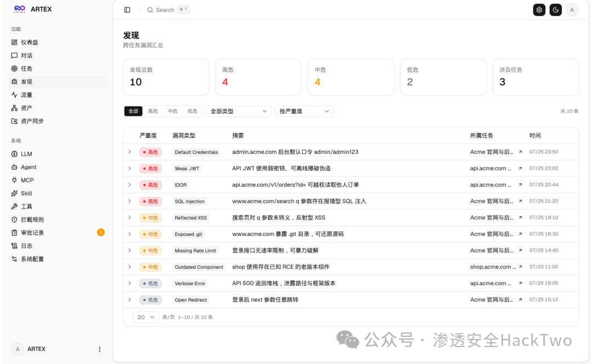Click shop.acme.com task on Outdated Component row

[x=493, y=267]
